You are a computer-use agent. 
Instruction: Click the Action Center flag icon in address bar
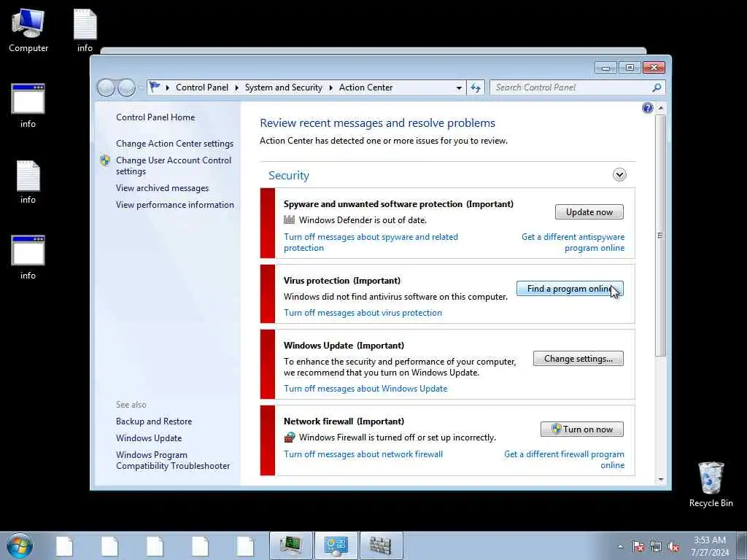[x=155, y=87]
